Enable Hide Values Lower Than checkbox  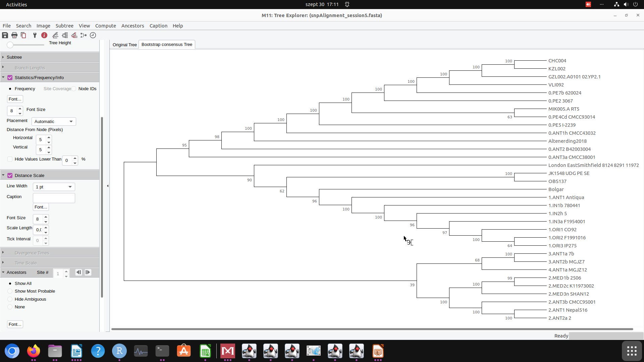(x=10, y=159)
